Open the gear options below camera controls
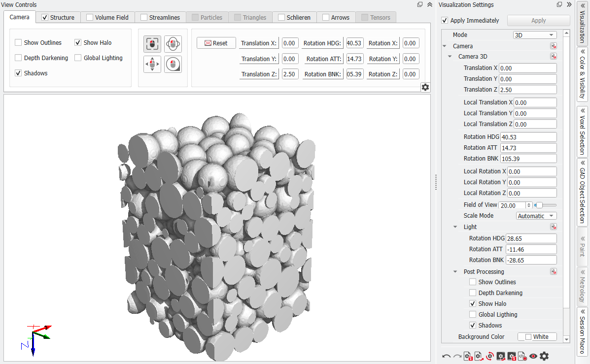This screenshot has width=590, height=364. pyautogui.click(x=425, y=87)
